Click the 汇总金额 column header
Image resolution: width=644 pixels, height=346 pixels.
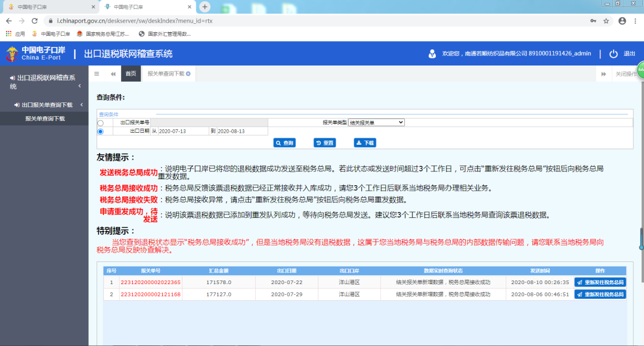(x=218, y=271)
